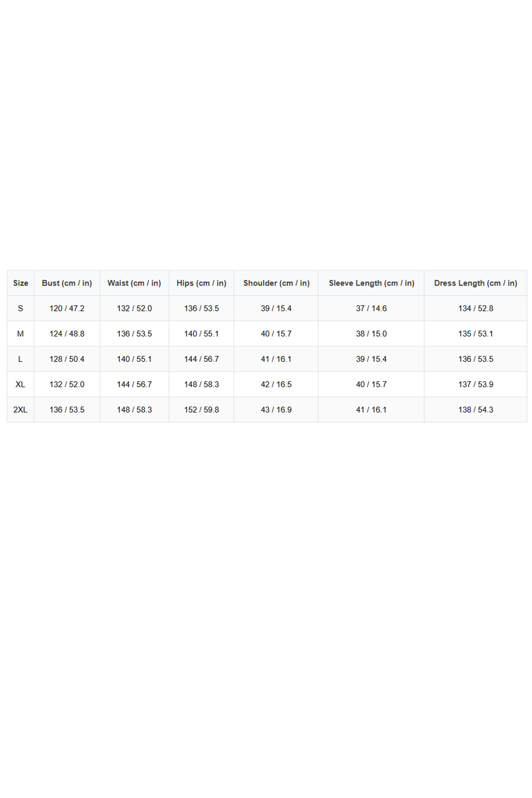The width and height of the screenshot is (532, 798).
Task: Select the S size row label
Action: [x=21, y=309]
